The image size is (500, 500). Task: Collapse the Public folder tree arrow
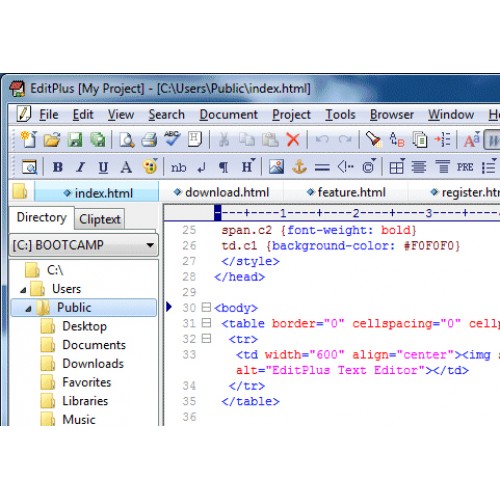(28, 309)
